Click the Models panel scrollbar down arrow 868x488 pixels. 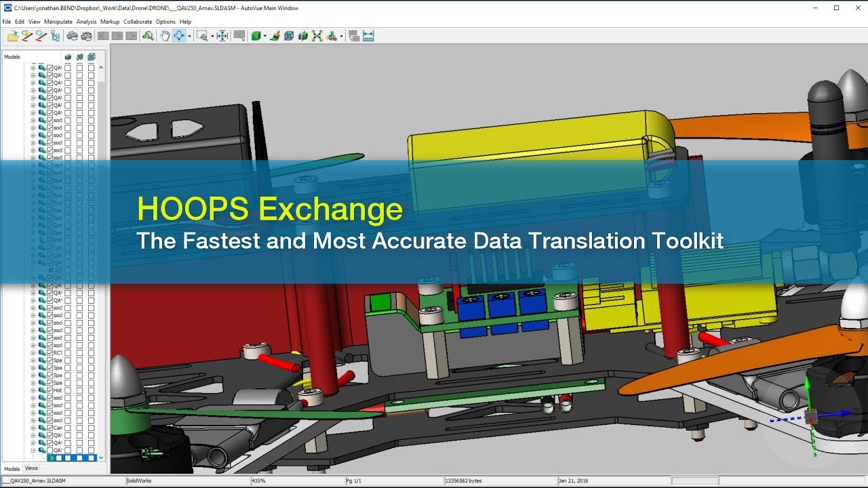[101, 457]
